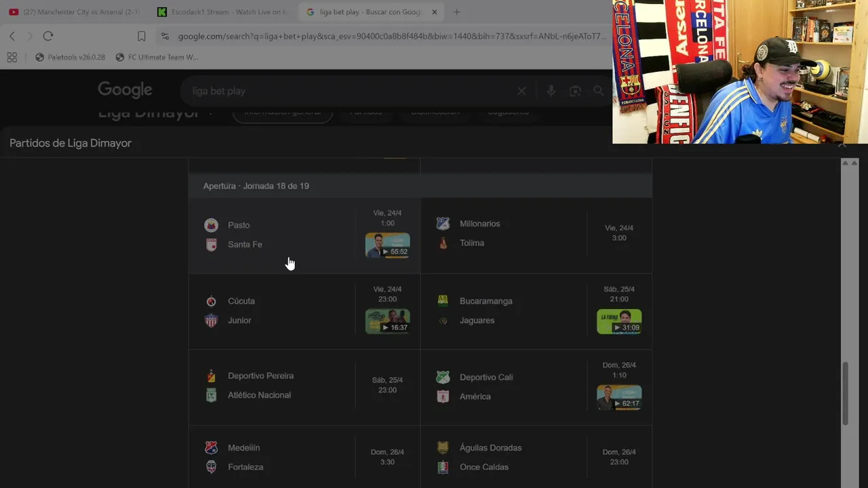Click the Fortaleza team crest
Viewport: 868px width, 488px height.
pyautogui.click(x=211, y=467)
